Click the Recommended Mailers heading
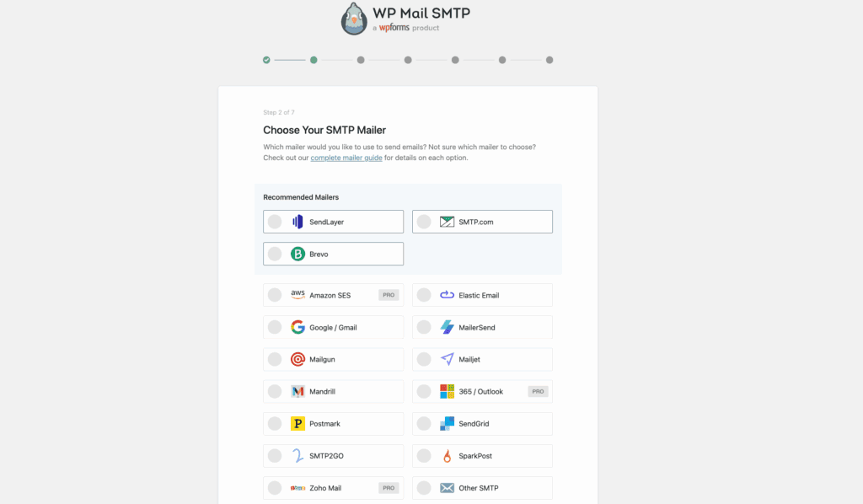 point(301,197)
